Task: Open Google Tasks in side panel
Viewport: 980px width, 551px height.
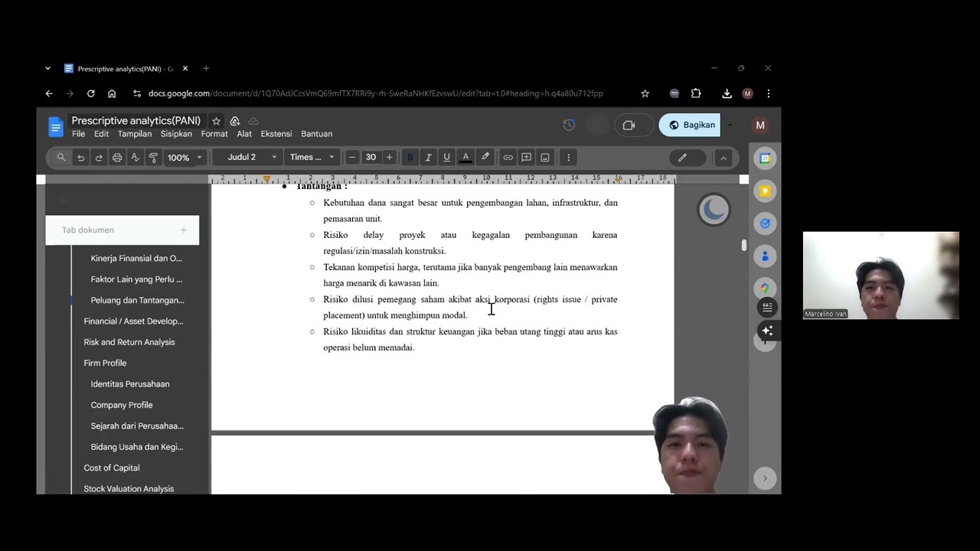Action: [x=765, y=223]
